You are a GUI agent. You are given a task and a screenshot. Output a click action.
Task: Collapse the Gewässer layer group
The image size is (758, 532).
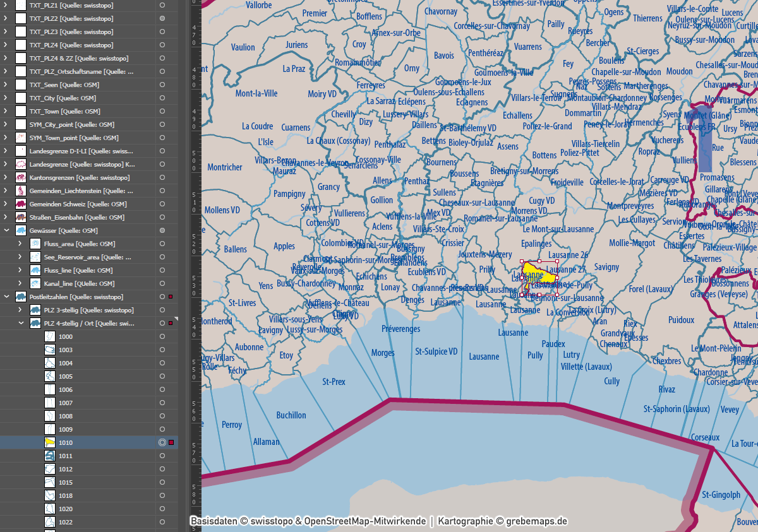6,230
